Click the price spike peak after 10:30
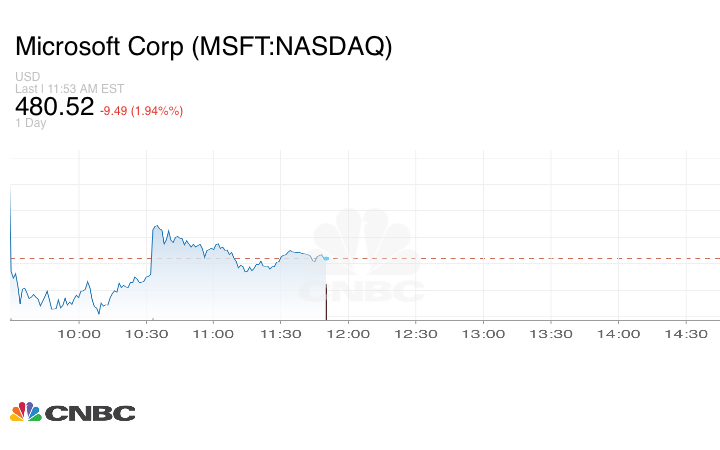This screenshot has height=450, width=720. click(155, 227)
